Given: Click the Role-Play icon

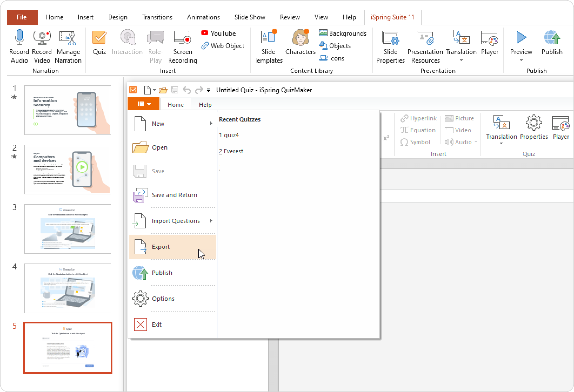Looking at the screenshot, I should click(155, 38).
